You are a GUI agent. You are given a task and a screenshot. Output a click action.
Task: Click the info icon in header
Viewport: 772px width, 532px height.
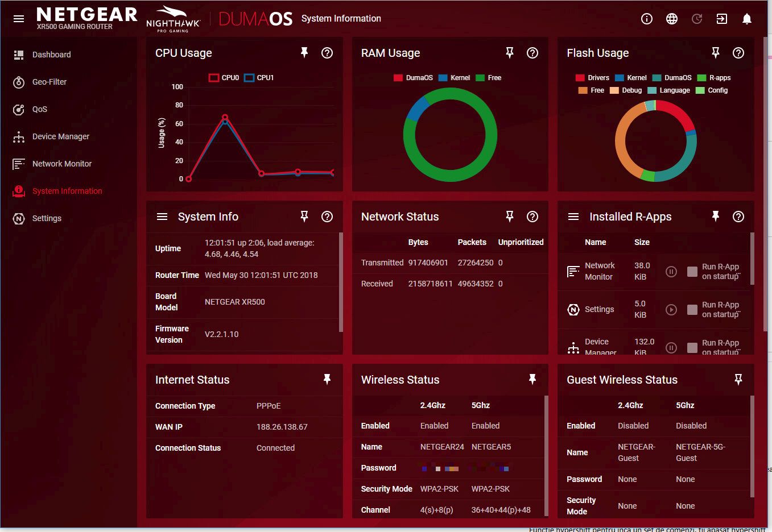tap(647, 19)
